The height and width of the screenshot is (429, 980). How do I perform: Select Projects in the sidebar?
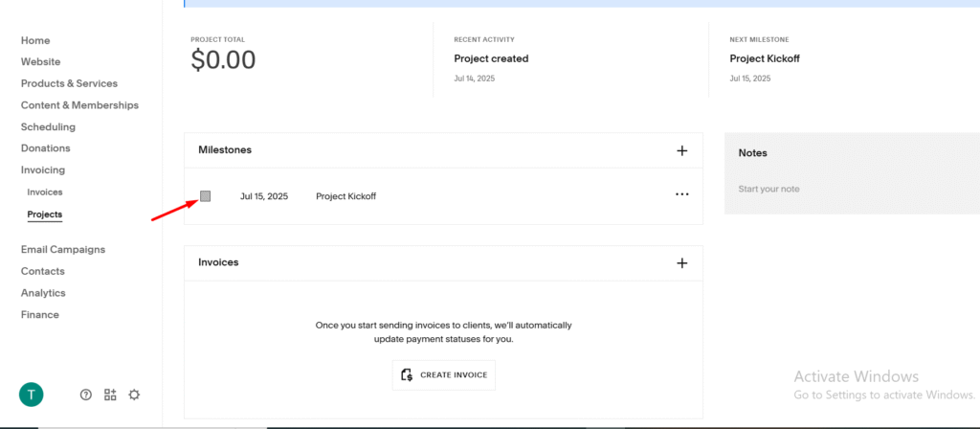(45, 214)
